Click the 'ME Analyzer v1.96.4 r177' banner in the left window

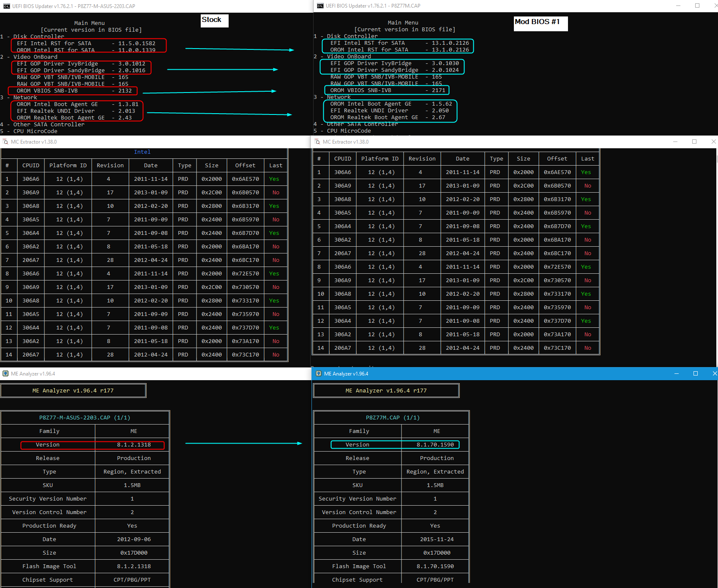73,391
